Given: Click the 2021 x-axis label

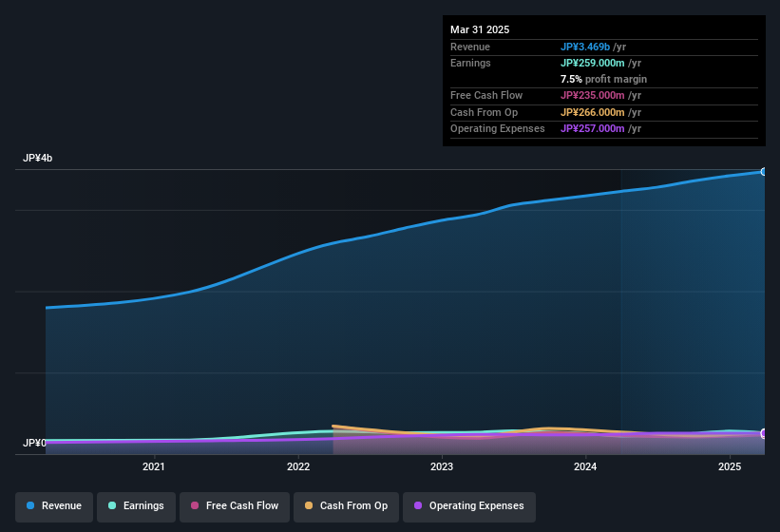Looking at the screenshot, I should click(x=154, y=466).
